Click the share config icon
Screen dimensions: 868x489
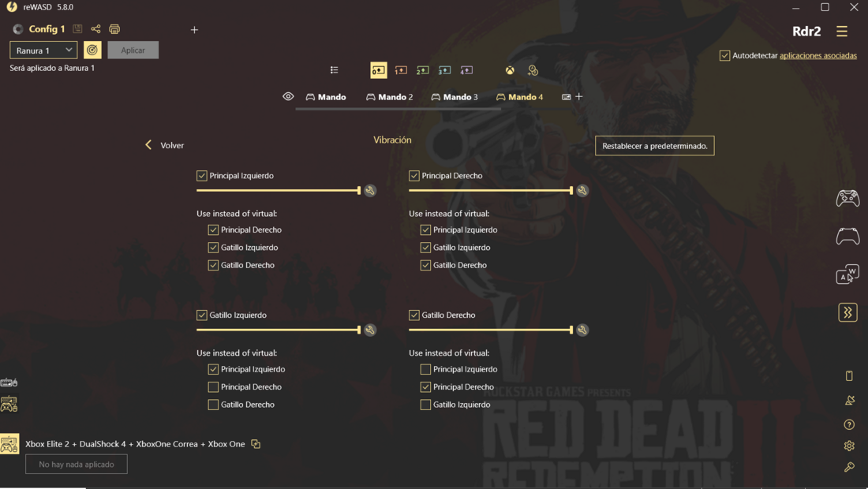(x=95, y=29)
